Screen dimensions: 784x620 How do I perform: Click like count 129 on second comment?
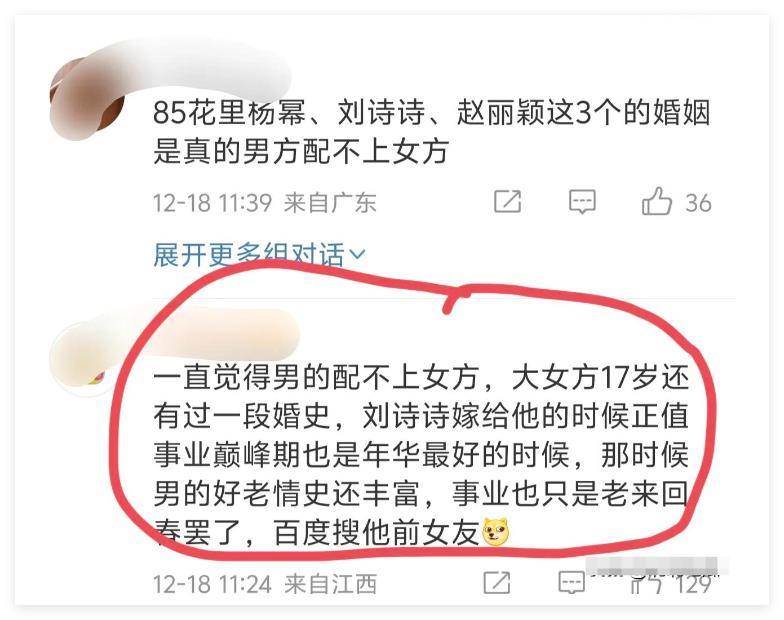(x=692, y=584)
